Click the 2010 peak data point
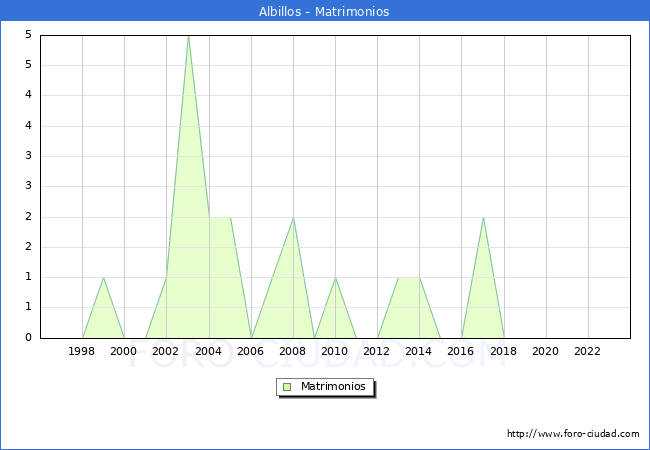The width and height of the screenshot is (650, 450). pyautogui.click(x=335, y=278)
